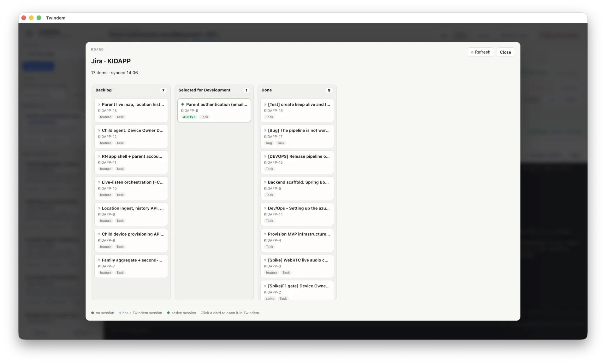Close the board dialog
The height and width of the screenshot is (364, 606).
[505, 52]
